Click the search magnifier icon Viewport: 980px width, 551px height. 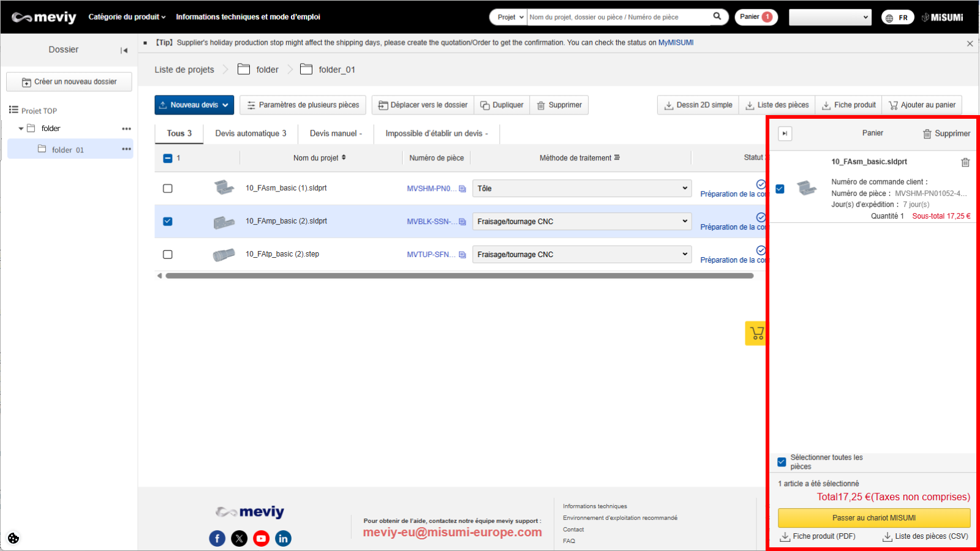click(717, 17)
